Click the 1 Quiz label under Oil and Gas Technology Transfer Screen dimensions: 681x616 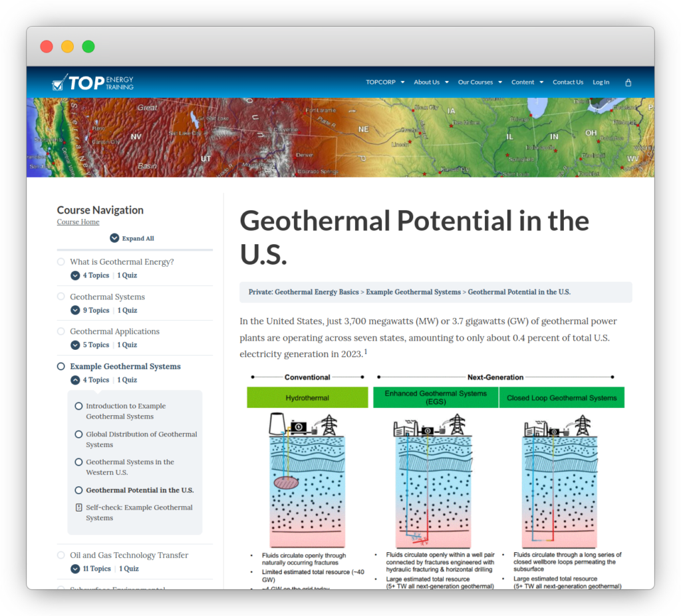tap(129, 569)
